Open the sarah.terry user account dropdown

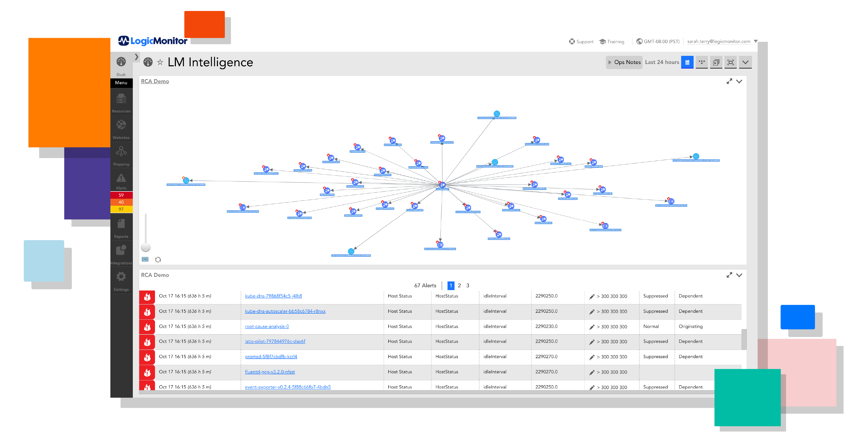pos(722,42)
